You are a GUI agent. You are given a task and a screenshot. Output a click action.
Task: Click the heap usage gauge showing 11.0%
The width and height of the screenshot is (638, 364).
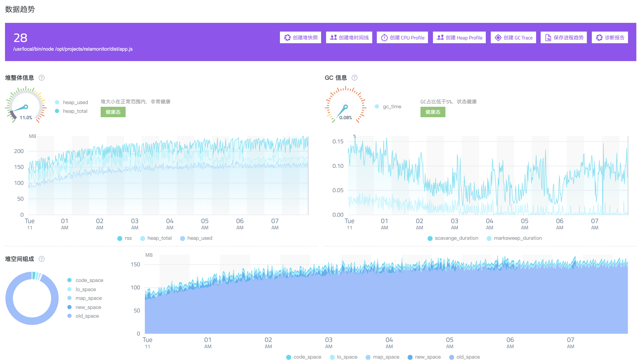26,105
